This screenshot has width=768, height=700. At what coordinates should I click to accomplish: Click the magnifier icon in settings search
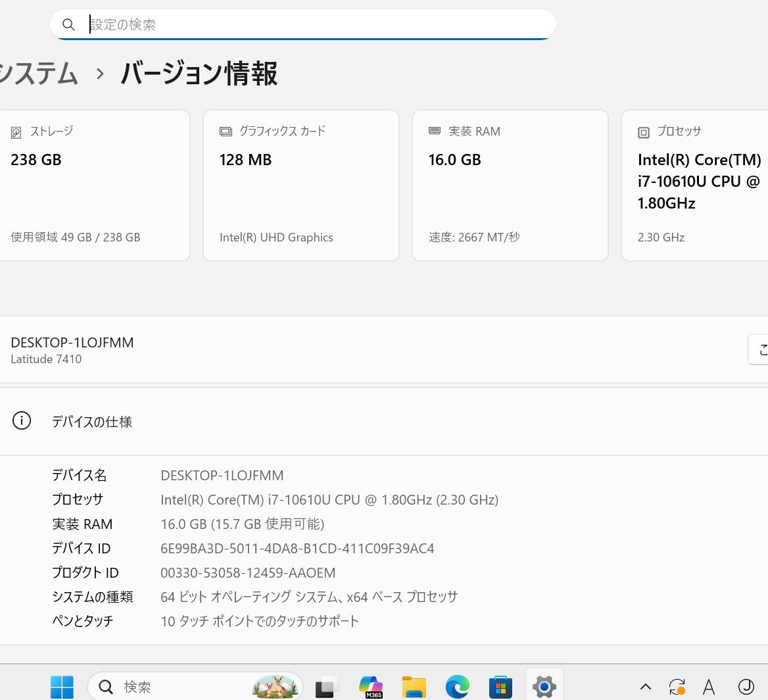(x=69, y=25)
